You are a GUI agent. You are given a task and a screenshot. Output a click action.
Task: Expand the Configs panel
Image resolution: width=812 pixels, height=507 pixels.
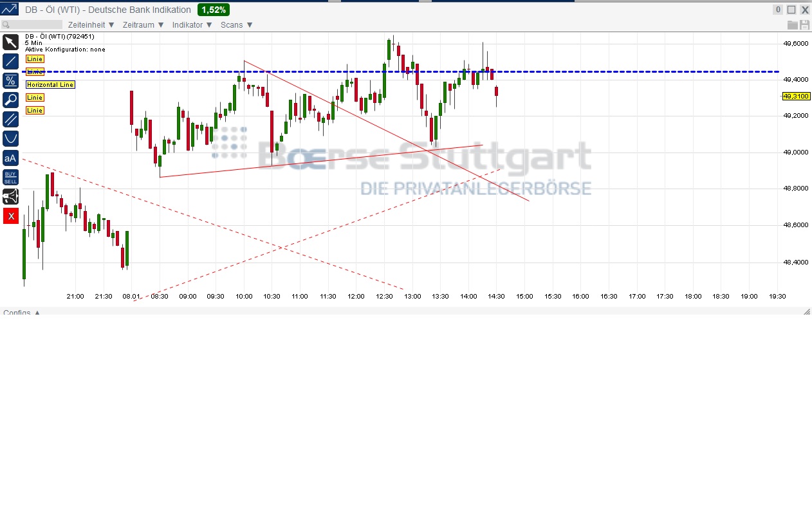tap(22, 312)
